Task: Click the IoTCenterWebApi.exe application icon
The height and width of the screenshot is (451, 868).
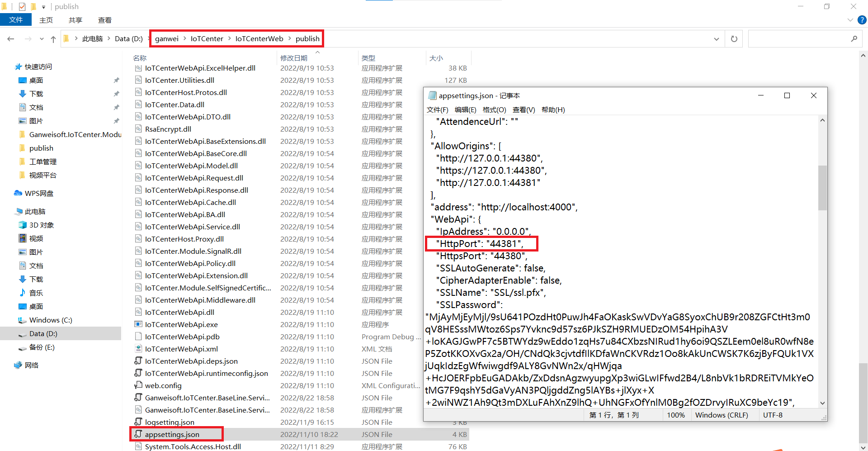Action: pyautogui.click(x=138, y=324)
